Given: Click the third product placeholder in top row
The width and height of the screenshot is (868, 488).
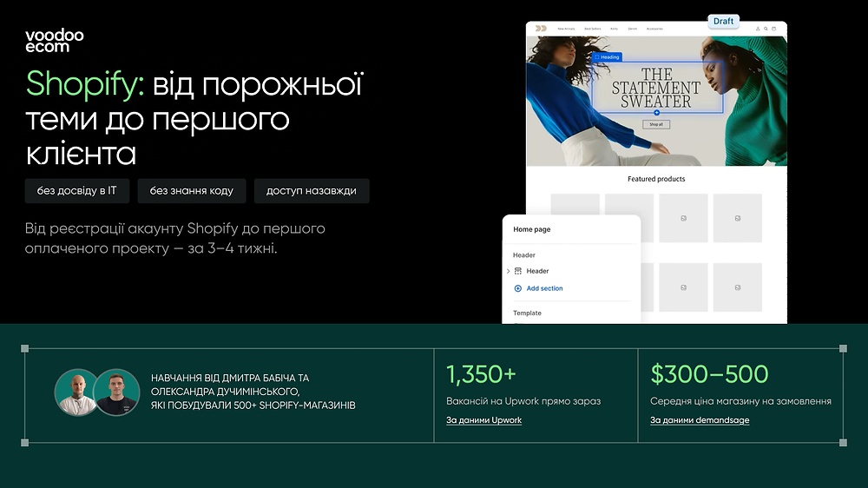Looking at the screenshot, I should (x=683, y=218).
